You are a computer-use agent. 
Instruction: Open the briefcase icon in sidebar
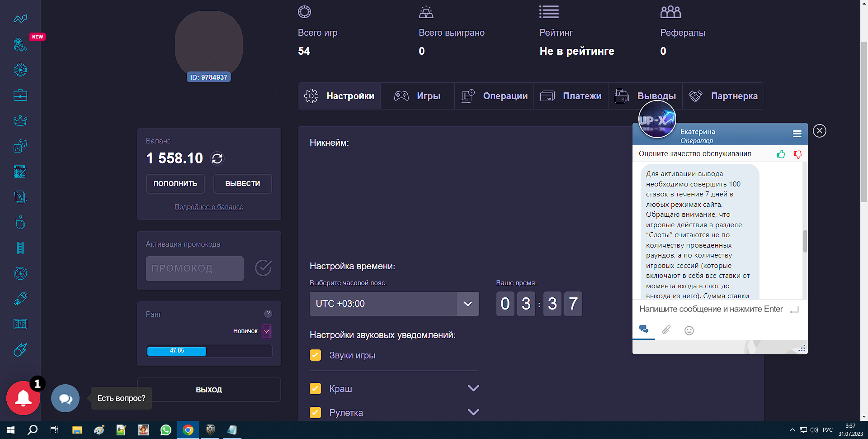click(x=20, y=95)
